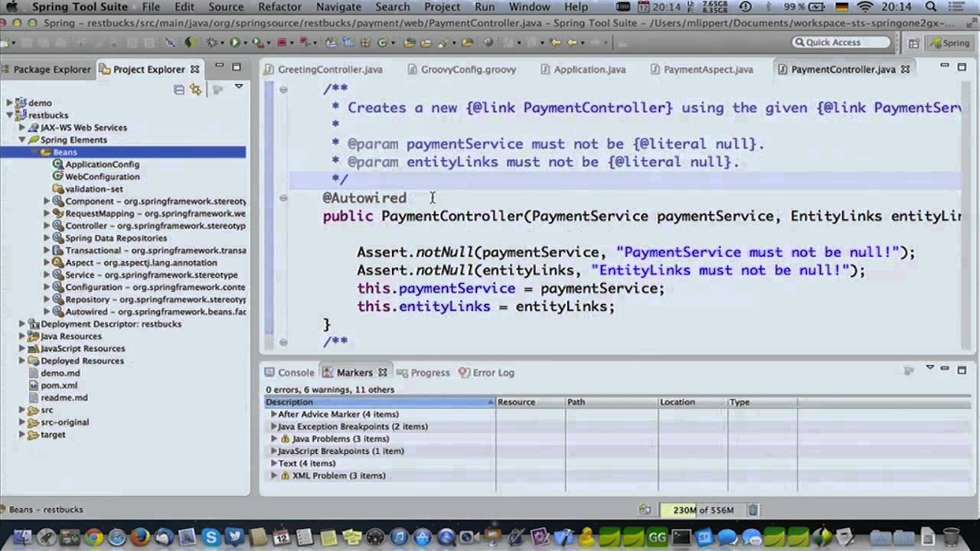The image size is (980, 551).
Task: Open Terminal from the Dock
Action: click(681, 537)
